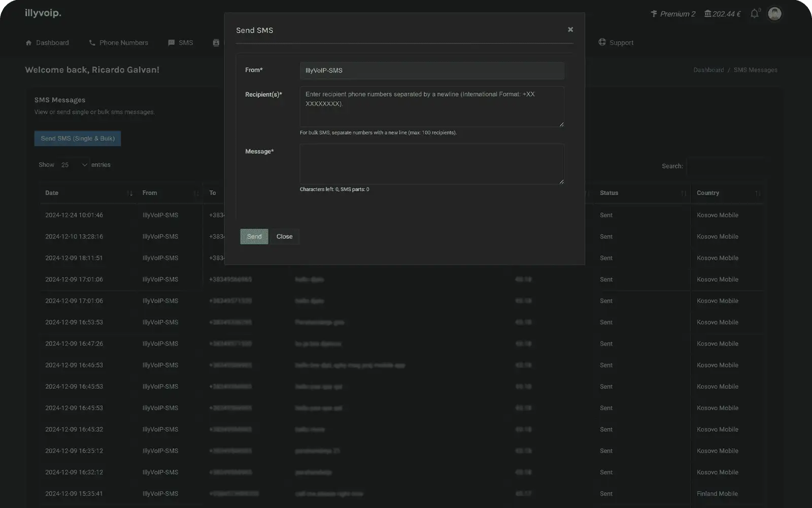Click the Support lifebuoy icon
Screen dimensions: 812x508
(602, 42)
